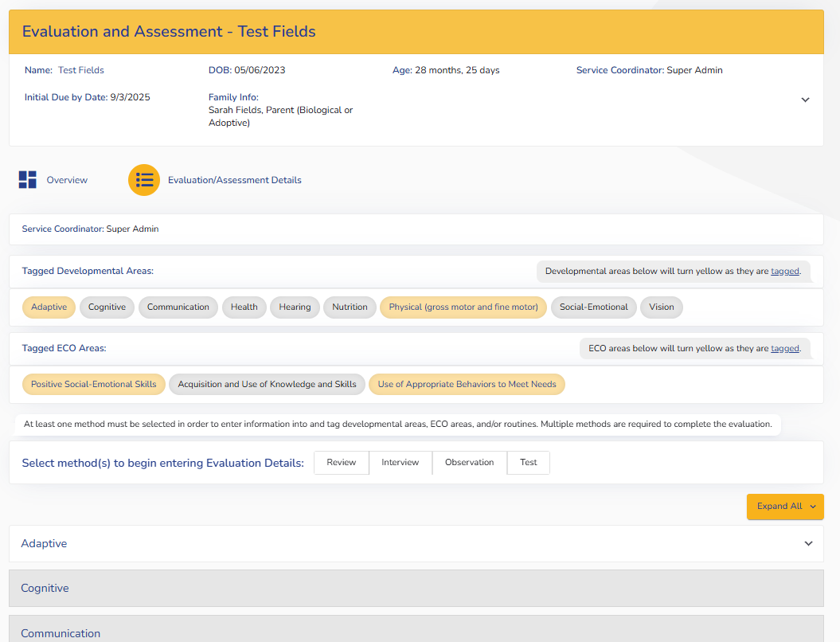Select Positive Social-Emotional Skills ECO tag
Image resolution: width=840 pixels, height=642 pixels.
[x=94, y=385]
